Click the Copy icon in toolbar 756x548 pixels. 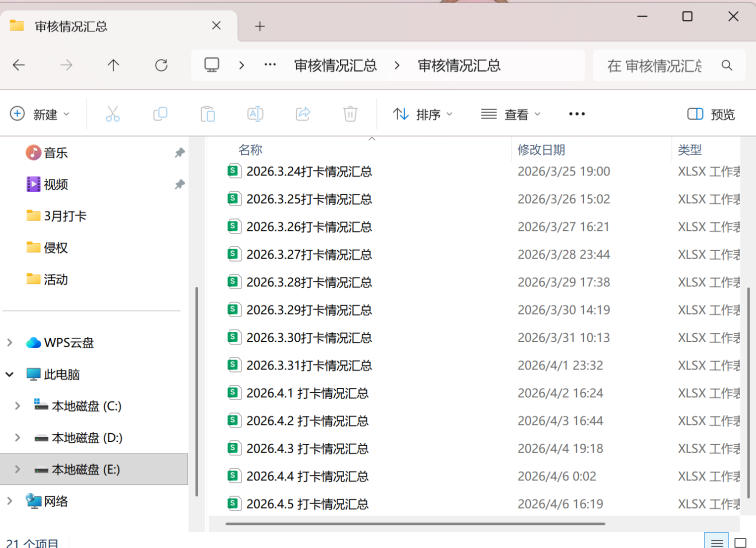(x=160, y=114)
